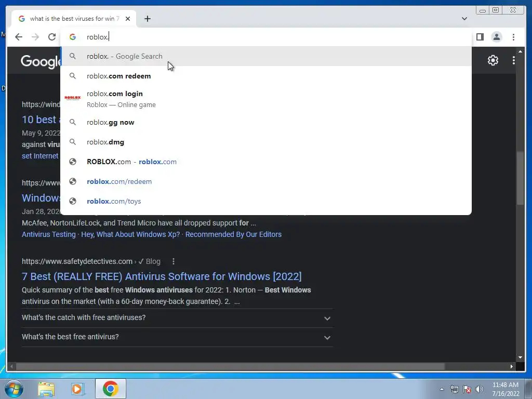Open a new tab with plus button

(x=147, y=19)
